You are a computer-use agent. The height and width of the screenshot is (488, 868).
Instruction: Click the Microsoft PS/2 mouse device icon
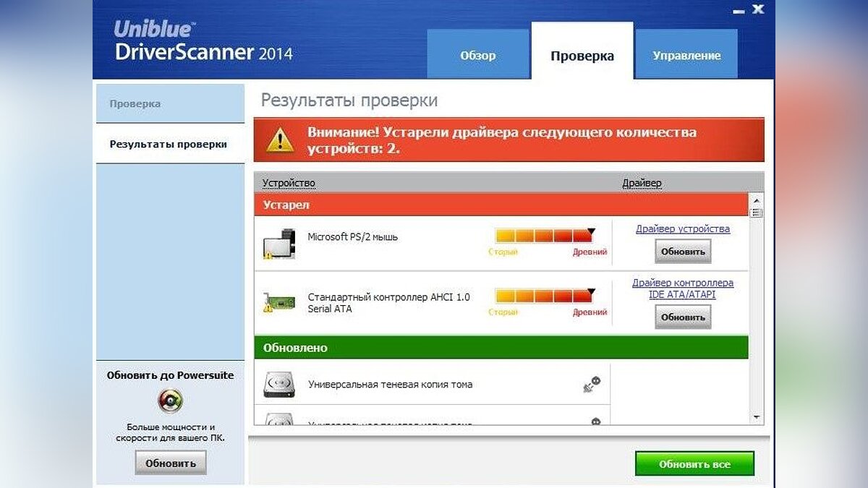click(279, 244)
